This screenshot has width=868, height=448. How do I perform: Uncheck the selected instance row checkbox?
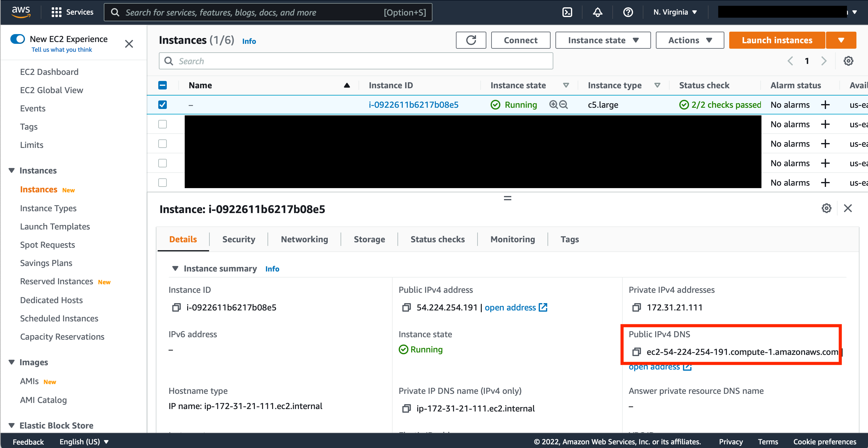[x=163, y=105]
